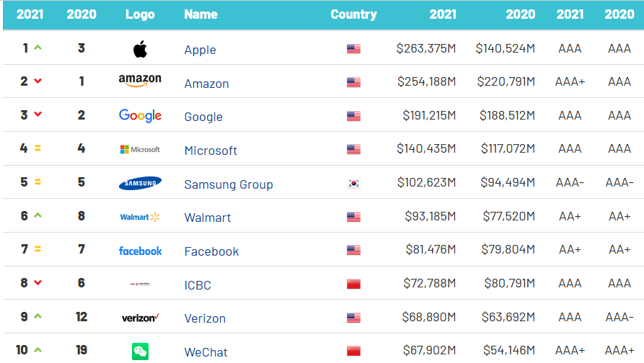The width and height of the screenshot is (644, 363).
Task: Click the Apple logo icon
Action: tap(140, 49)
